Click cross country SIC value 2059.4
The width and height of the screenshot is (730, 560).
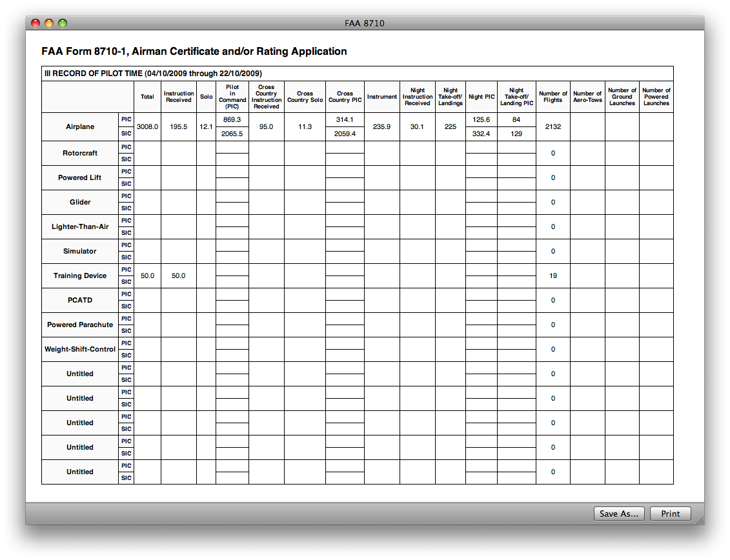tap(345, 134)
